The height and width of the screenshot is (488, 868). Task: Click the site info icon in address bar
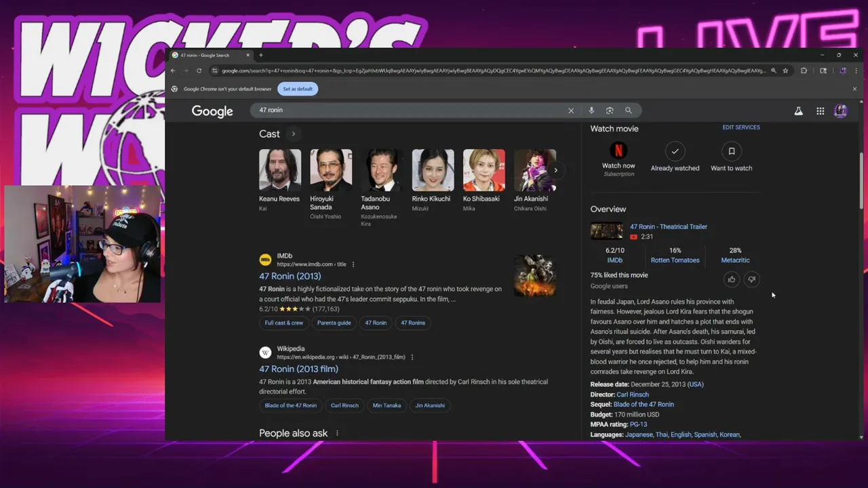click(x=215, y=70)
